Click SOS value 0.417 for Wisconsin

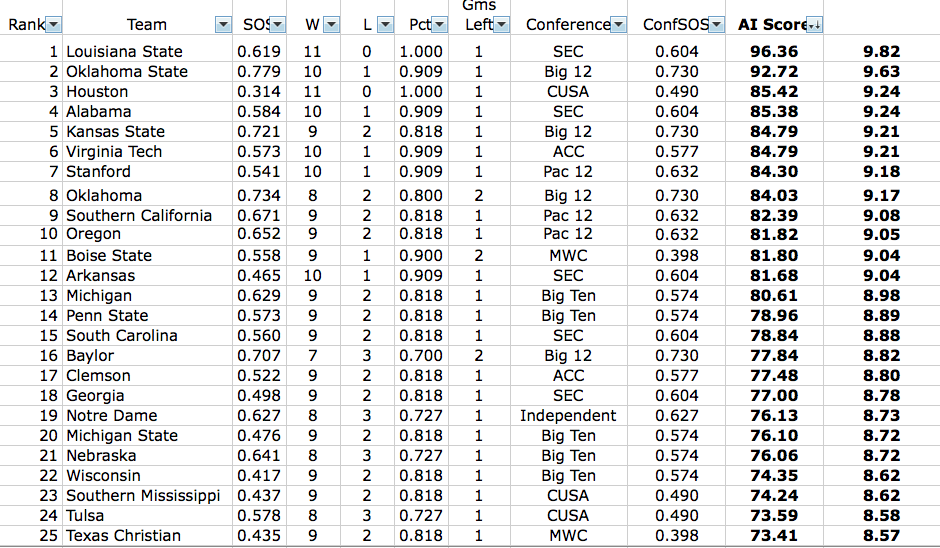pos(259,475)
